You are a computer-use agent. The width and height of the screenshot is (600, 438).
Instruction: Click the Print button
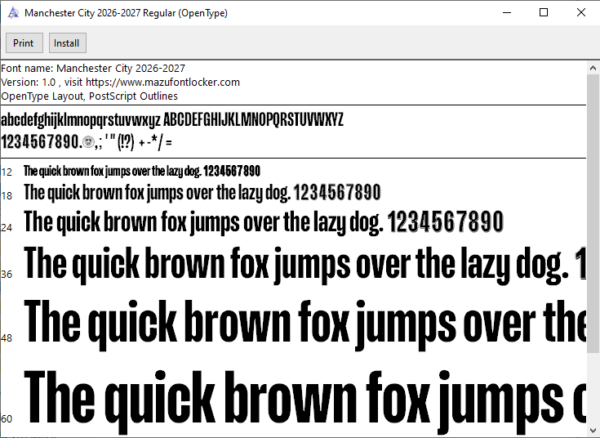point(24,43)
